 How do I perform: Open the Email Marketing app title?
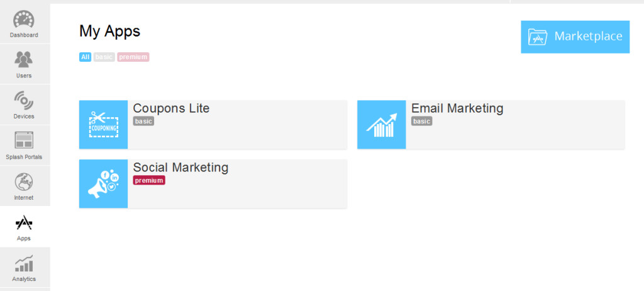[457, 108]
